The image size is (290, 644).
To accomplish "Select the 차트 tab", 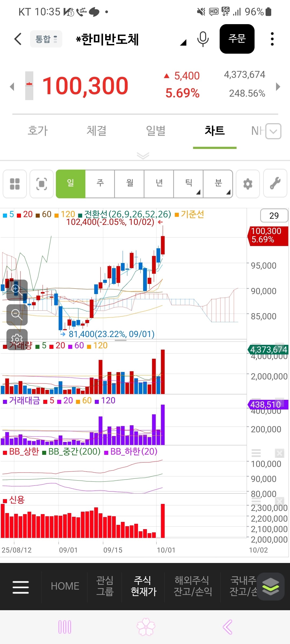I will pos(215,131).
